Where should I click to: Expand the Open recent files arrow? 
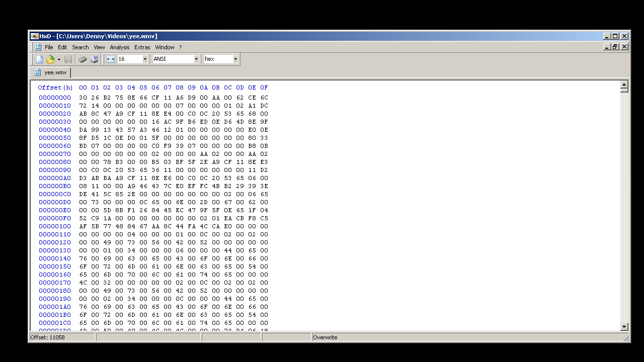[59, 59]
